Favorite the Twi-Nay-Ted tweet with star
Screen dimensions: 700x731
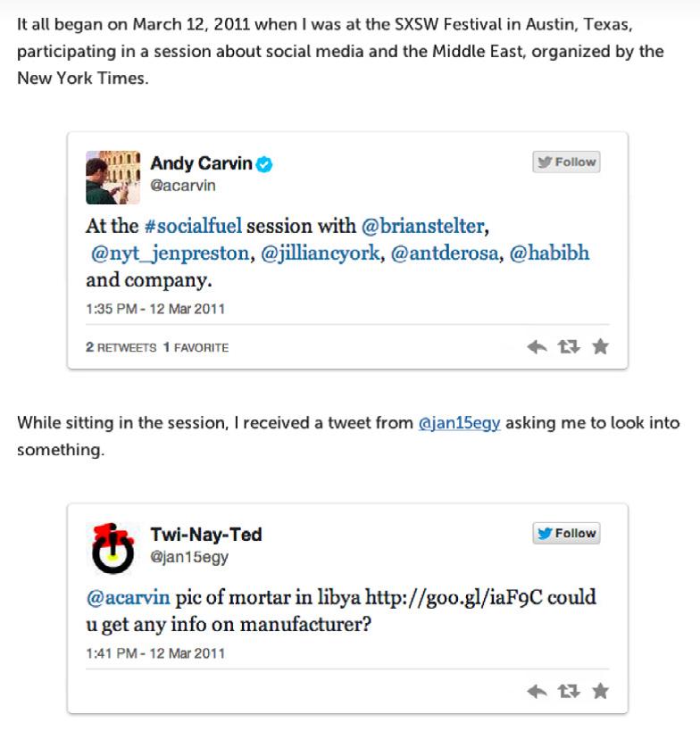[x=600, y=691]
